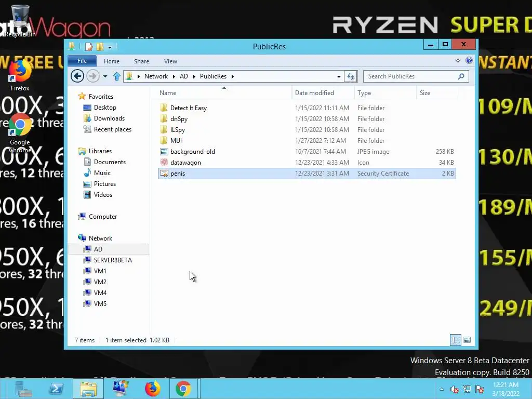
Task: Open the Pictures library
Action: pyautogui.click(x=105, y=184)
